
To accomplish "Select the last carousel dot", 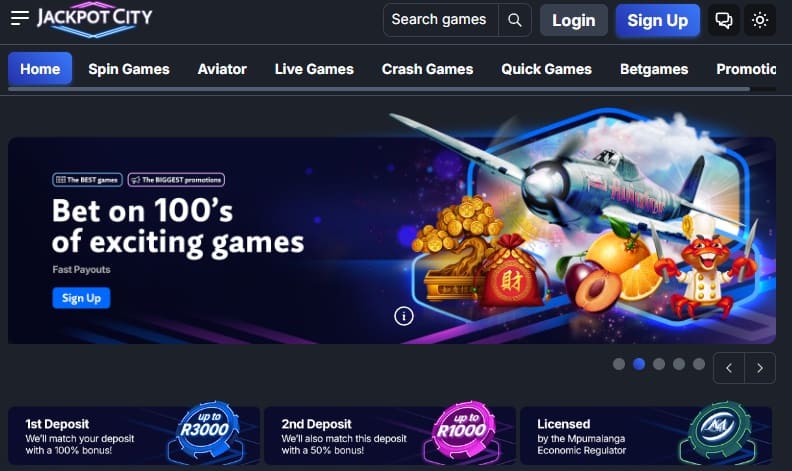I will (x=699, y=364).
